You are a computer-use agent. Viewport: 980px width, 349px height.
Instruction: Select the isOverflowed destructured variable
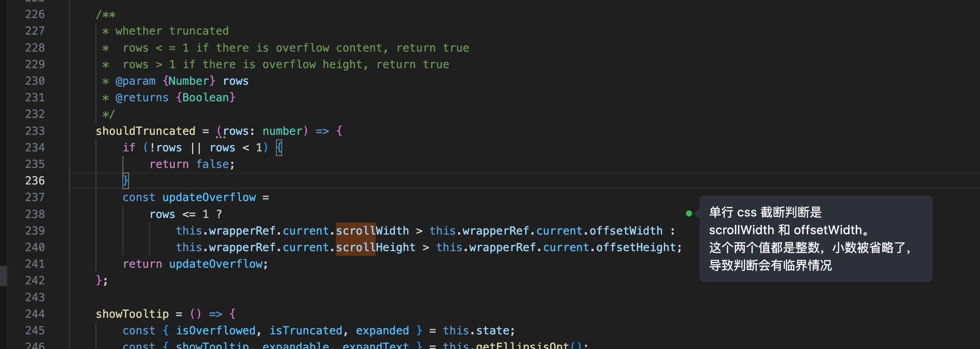click(x=215, y=330)
